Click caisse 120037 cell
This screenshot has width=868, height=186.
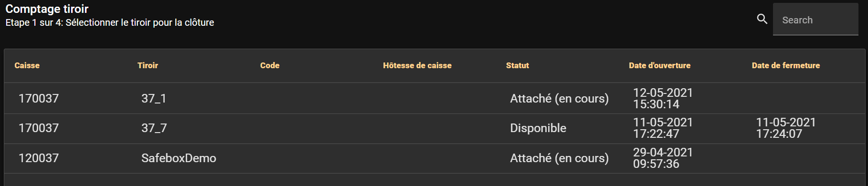[39, 158]
